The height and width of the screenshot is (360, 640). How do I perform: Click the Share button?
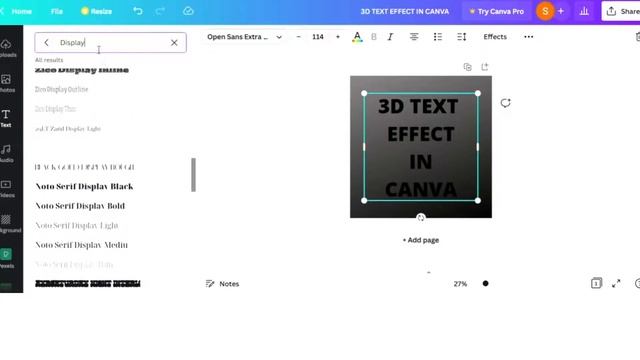coord(621,11)
